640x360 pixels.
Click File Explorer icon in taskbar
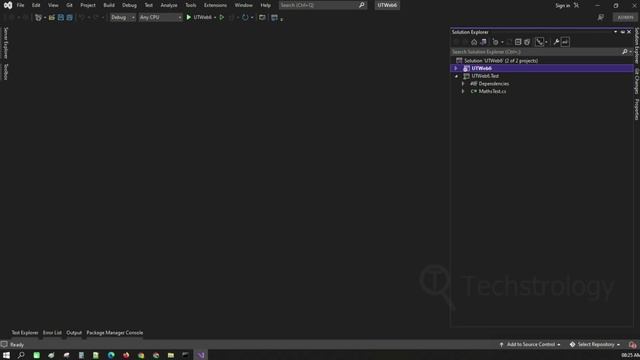coord(171,356)
